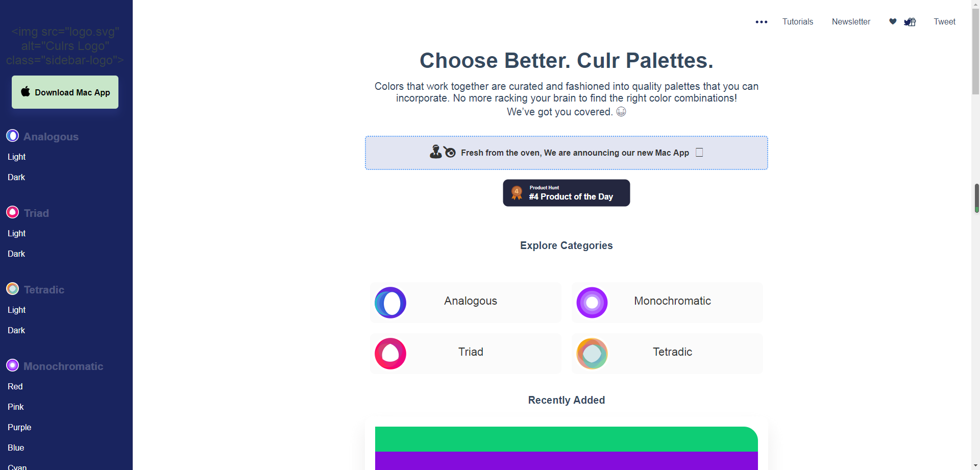Open the three-dot more menu
The width and height of the screenshot is (980, 470).
(762, 22)
